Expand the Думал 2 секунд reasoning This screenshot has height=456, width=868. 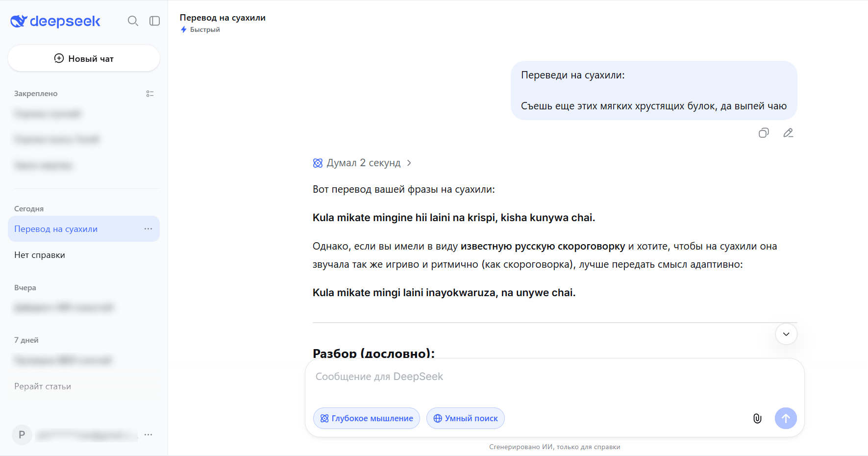(x=362, y=163)
